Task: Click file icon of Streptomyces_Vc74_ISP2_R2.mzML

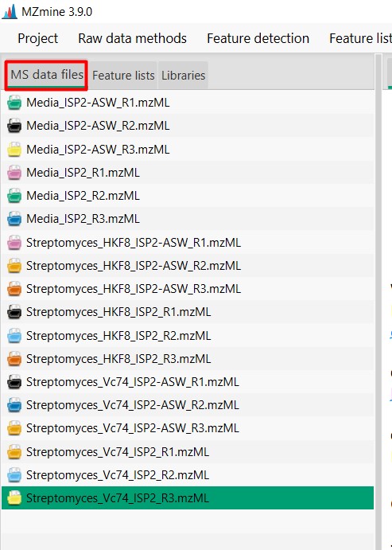Action: point(14,475)
